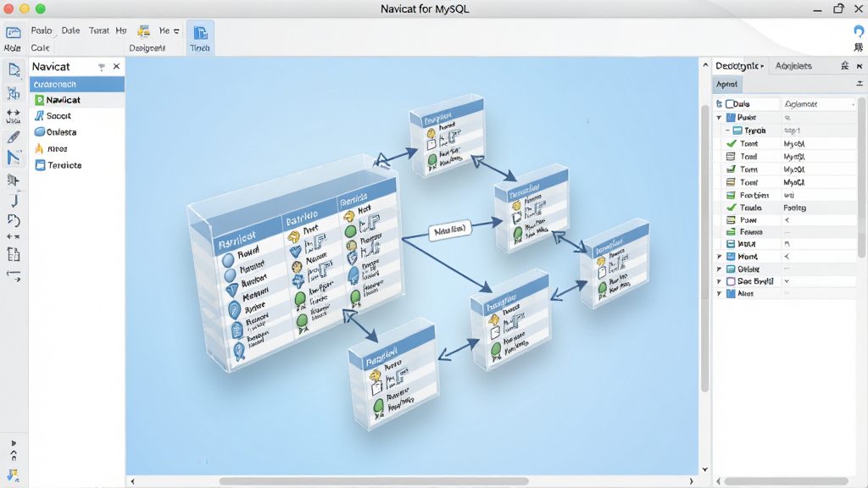Click the collapse icon beside the Aprnot tab

(860, 84)
